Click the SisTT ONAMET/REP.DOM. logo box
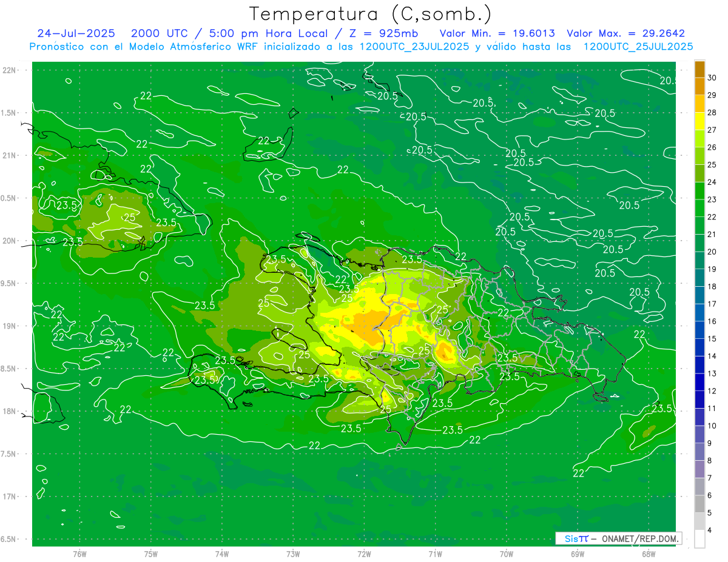 (618, 538)
